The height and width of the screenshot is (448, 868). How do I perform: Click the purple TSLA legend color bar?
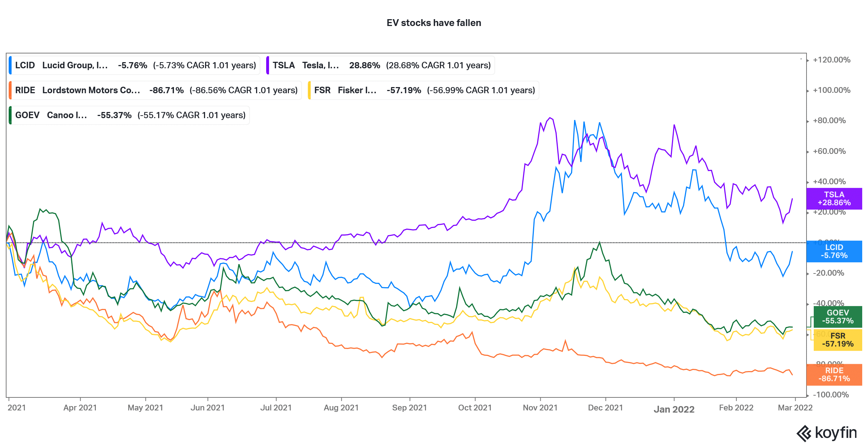click(268, 65)
